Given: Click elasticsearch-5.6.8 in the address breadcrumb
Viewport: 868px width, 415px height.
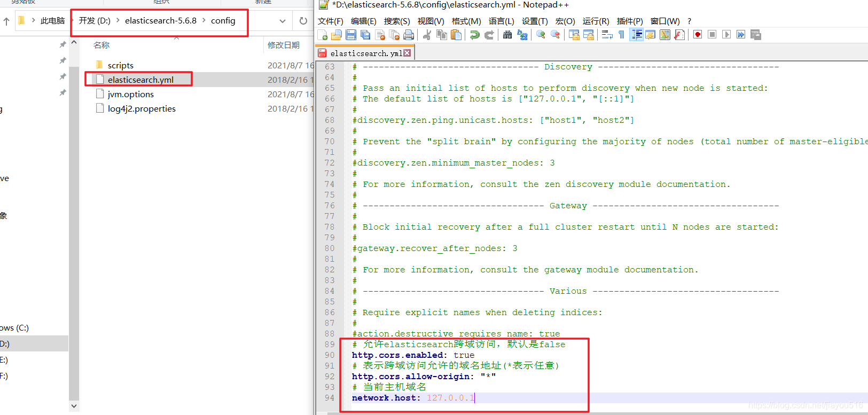Looking at the screenshot, I should (161, 21).
